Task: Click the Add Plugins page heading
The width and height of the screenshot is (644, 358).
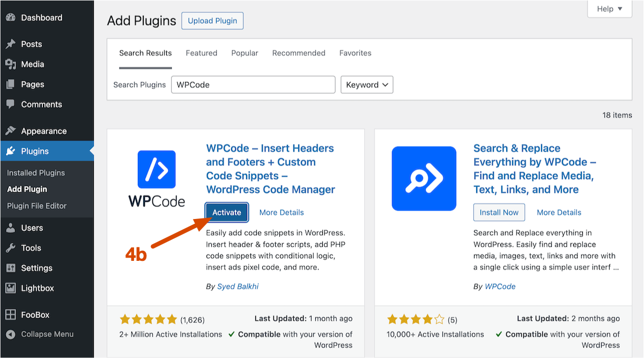Action: [x=142, y=20]
